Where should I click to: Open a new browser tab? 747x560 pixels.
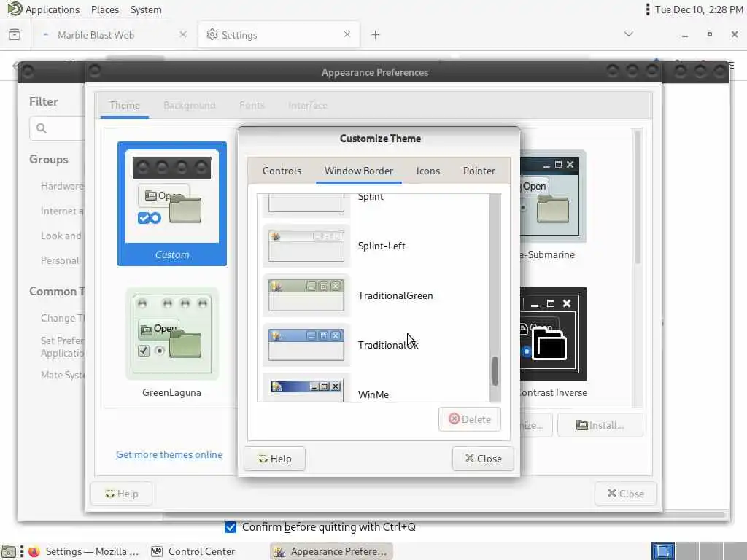(x=376, y=35)
